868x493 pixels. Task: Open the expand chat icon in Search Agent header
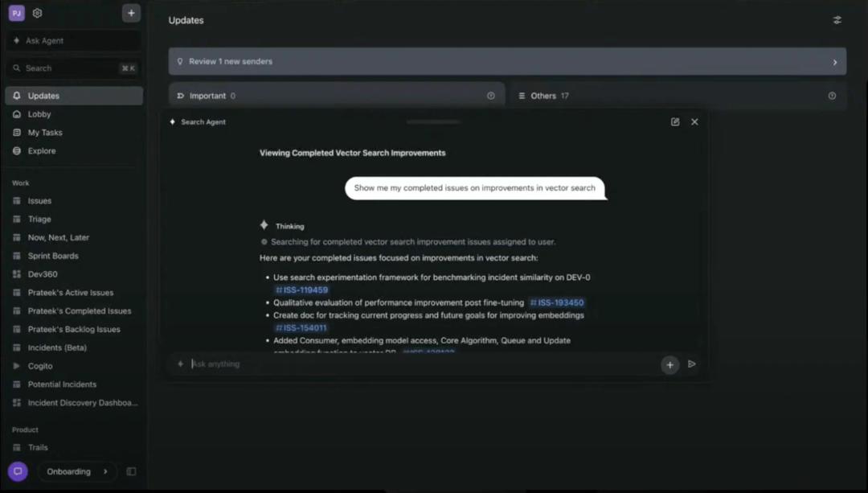pos(674,121)
